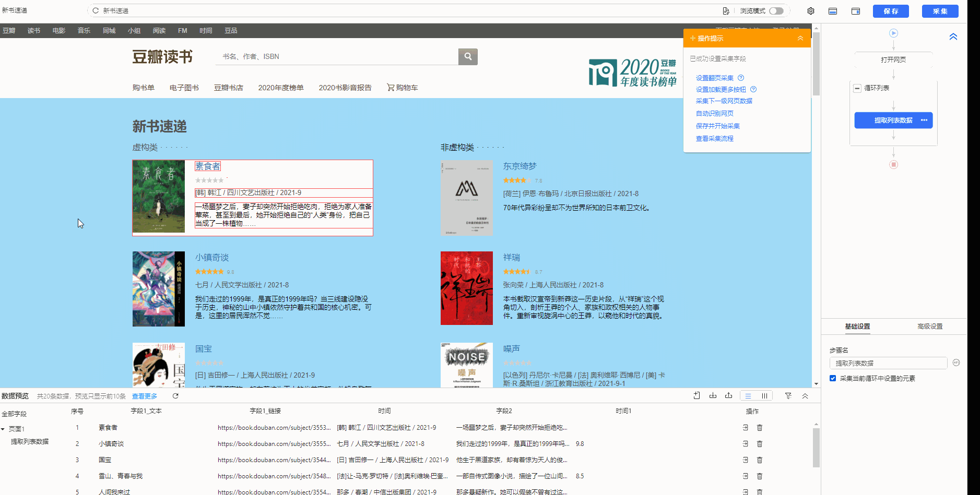980x495 pixels.
Task: Click the bottom-panel layout icon beside gear
Action: pyautogui.click(x=833, y=11)
